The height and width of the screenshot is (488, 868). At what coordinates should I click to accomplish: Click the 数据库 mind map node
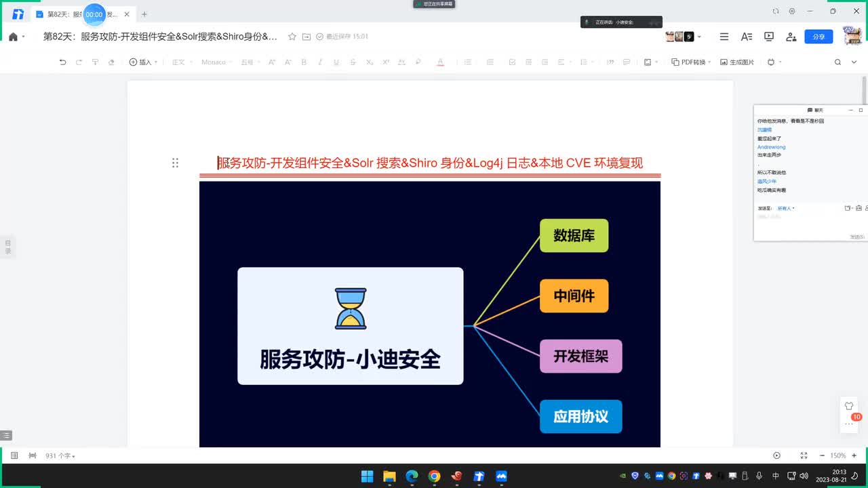(574, 236)
